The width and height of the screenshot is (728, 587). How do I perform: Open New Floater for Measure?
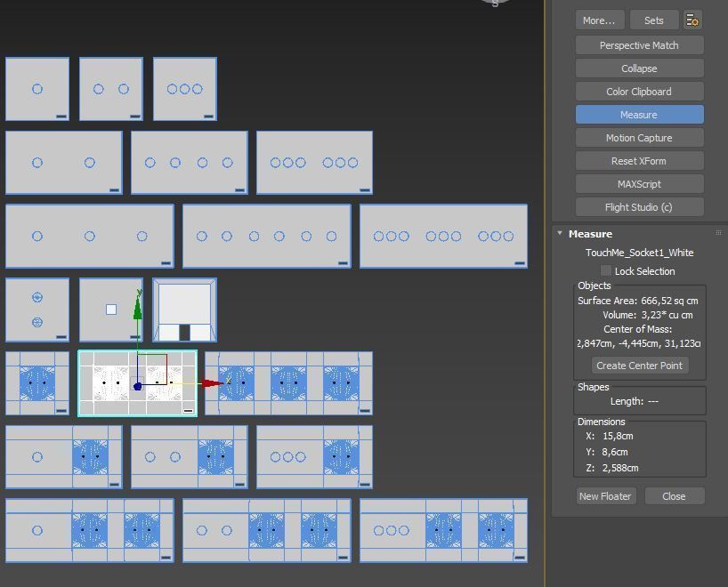click(x=605, y=496)
